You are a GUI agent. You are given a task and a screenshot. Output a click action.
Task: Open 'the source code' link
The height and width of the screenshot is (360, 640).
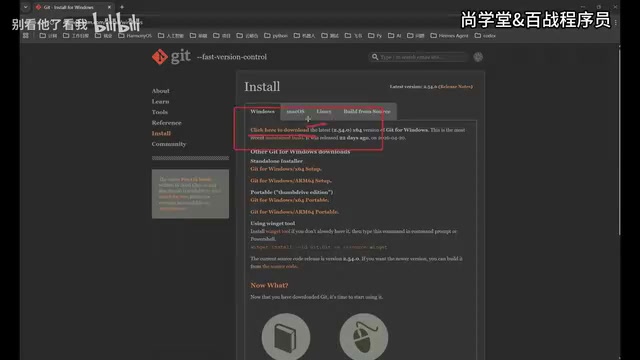(280, 266)
